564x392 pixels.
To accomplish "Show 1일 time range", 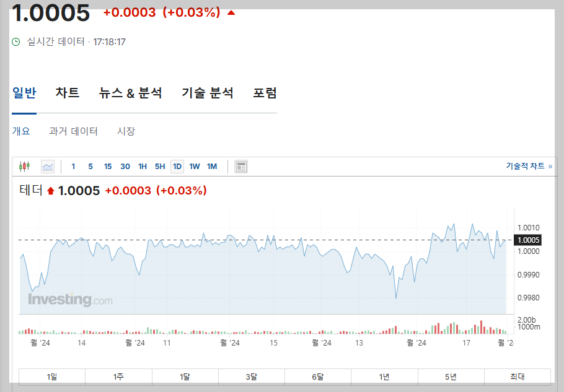I will pyautogui.click(x=52, y=377).
